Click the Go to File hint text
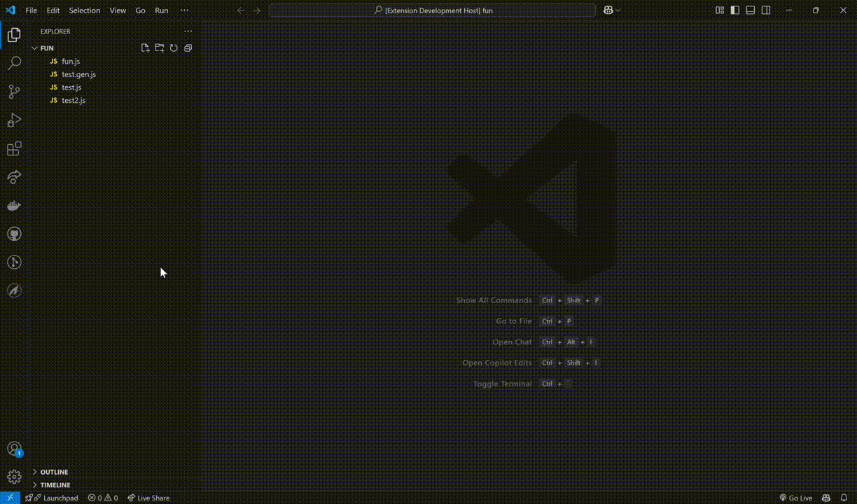Screen dimensions: 857x504 pos(514,321)
